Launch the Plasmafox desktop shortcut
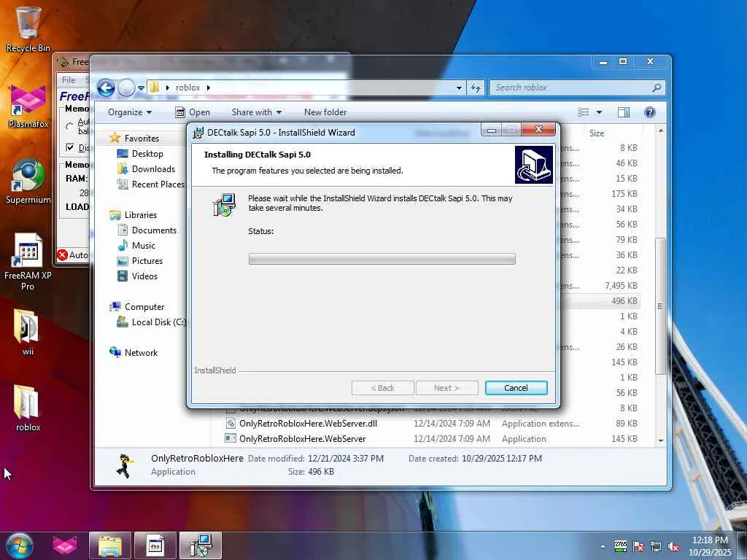The image size is (747, 560). pos(28,106)
